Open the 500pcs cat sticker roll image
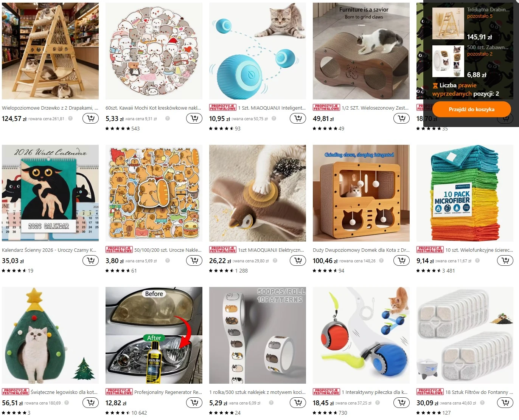This screenshot has width=519, height=420. pos(258,335)
